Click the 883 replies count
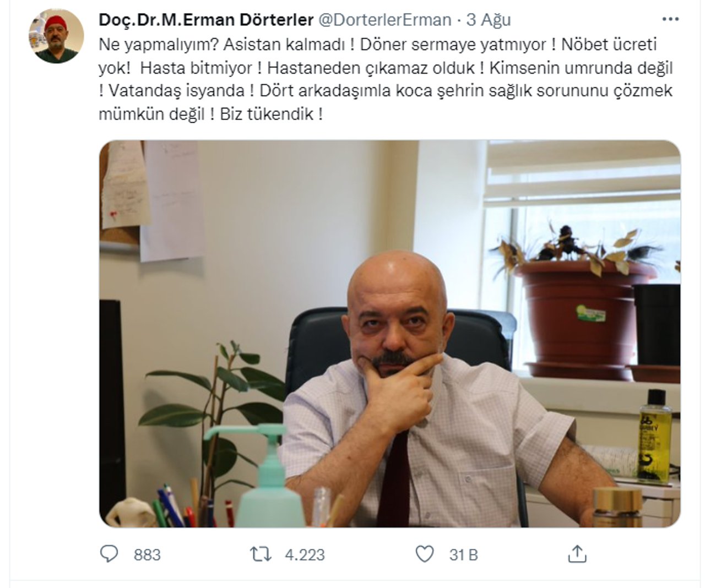 coord(147,554)
